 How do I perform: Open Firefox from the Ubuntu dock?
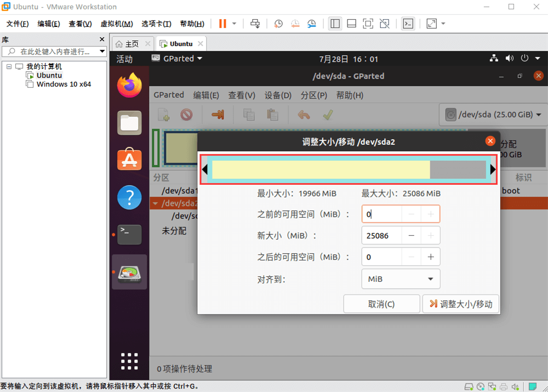click(129, 85)
